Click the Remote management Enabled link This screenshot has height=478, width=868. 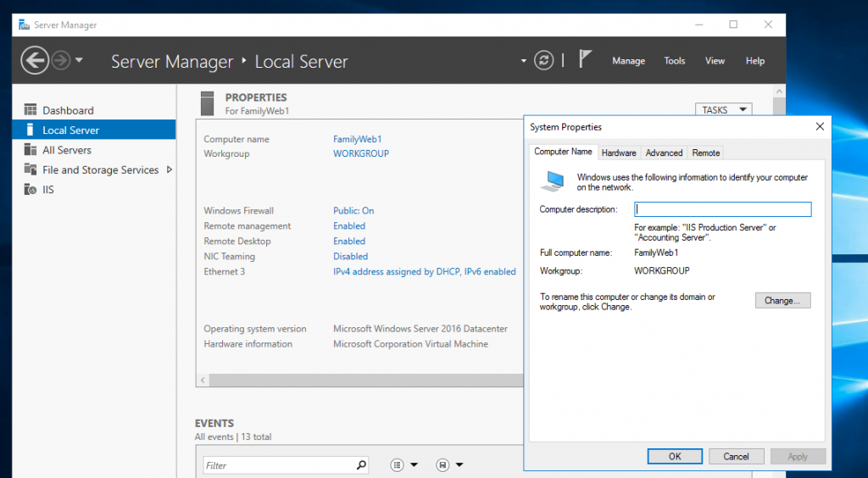[x=348, y=225]
